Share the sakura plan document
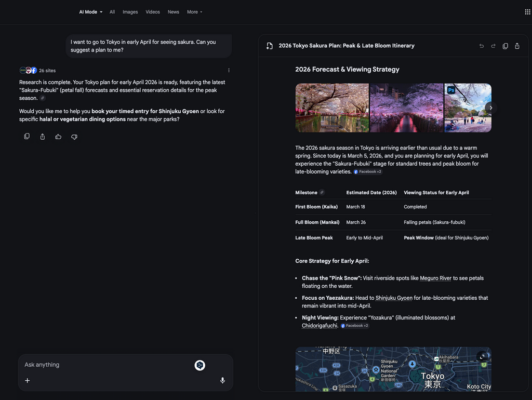The width and height of the screenshot is (532, 400). 517,46
